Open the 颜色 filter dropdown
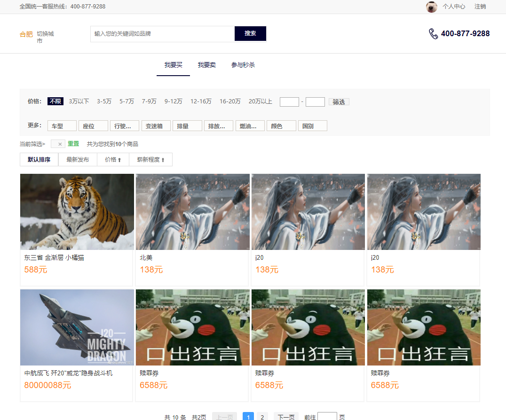506x420 pixels. click(281, 125)
